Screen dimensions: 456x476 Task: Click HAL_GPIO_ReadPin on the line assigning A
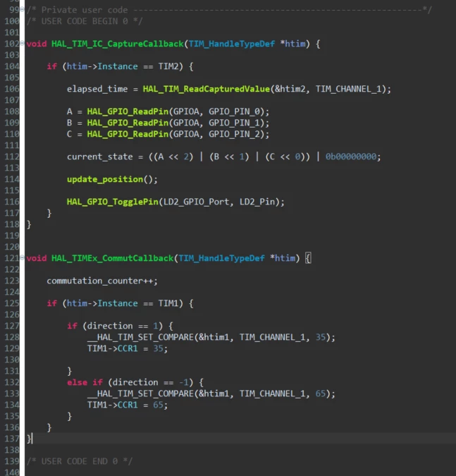coord(128,111)
